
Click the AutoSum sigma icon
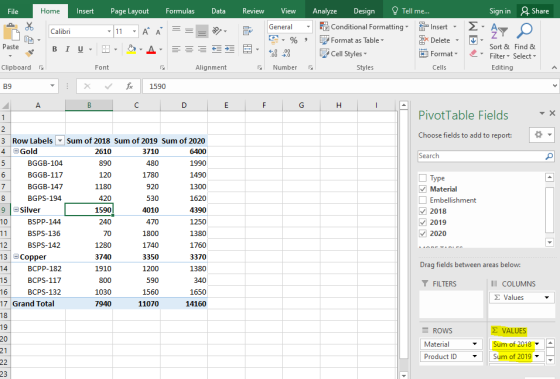(x=473, y=26)
